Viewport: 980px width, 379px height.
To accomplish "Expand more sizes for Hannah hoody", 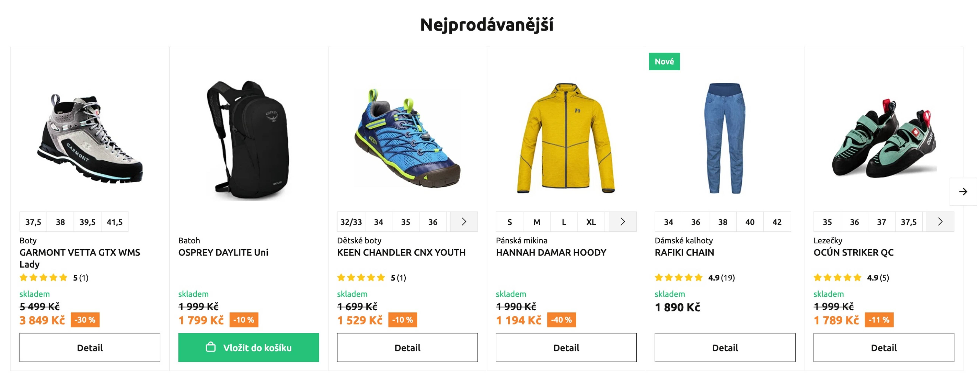I will point(622,222).
